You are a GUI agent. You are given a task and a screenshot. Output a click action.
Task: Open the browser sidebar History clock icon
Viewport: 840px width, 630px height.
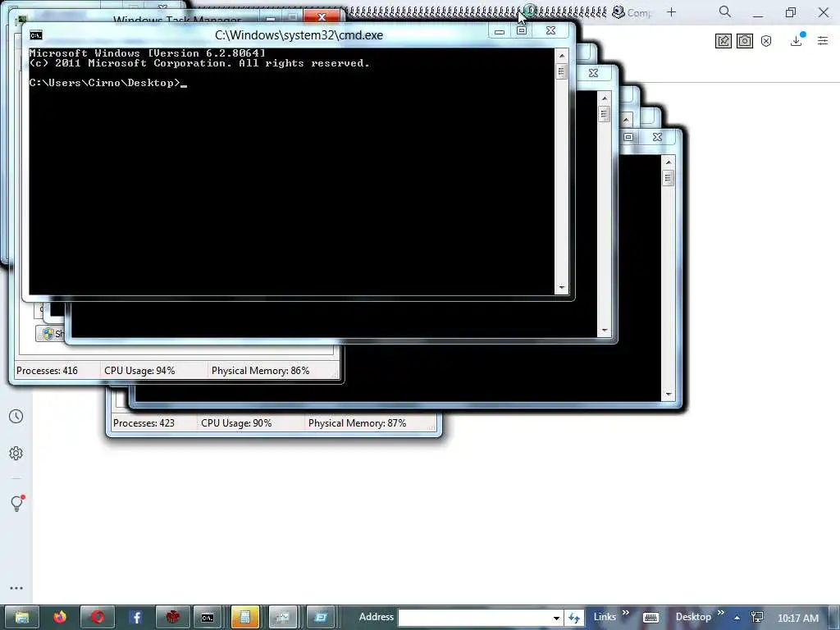tap(16, 416)
